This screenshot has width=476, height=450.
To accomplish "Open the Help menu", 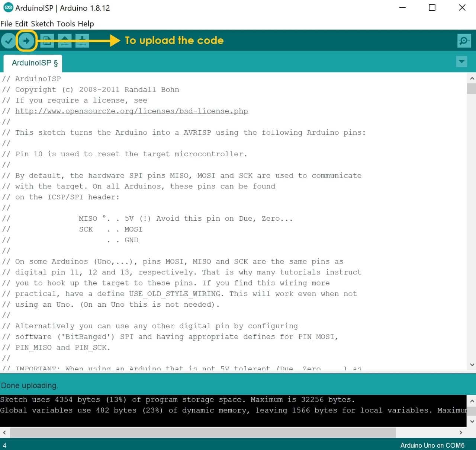I will pos(86,24).
